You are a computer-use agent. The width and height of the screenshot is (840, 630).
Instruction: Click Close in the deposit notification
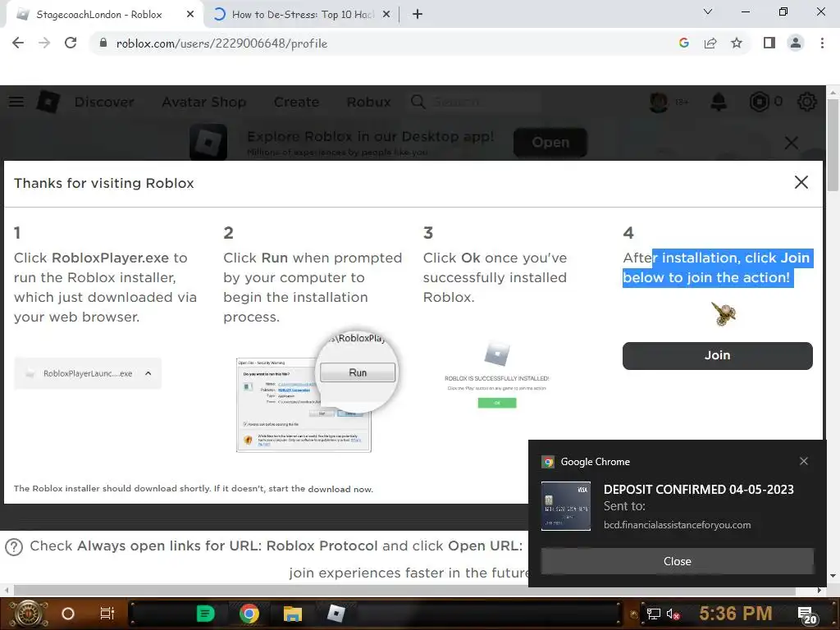click(x=677, y=561)
